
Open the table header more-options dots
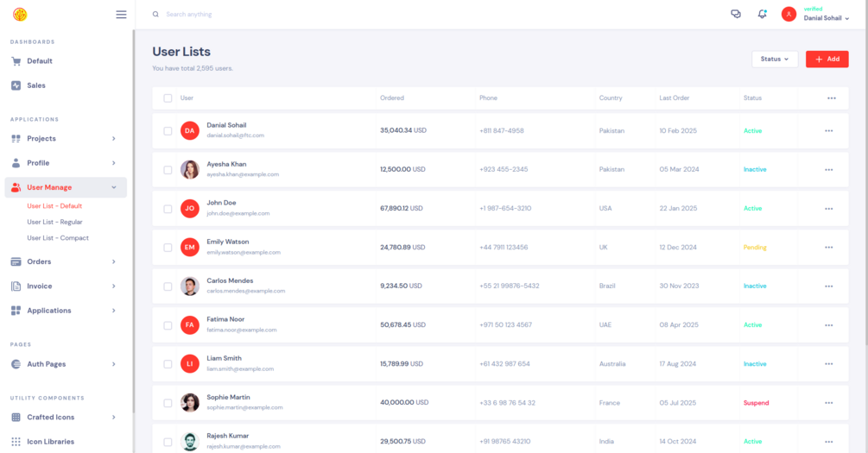pos(831,98)
